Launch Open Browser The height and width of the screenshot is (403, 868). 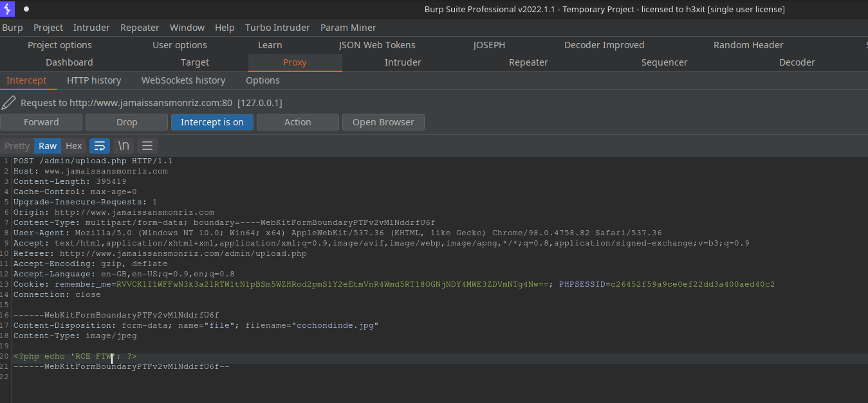point(383,122)
